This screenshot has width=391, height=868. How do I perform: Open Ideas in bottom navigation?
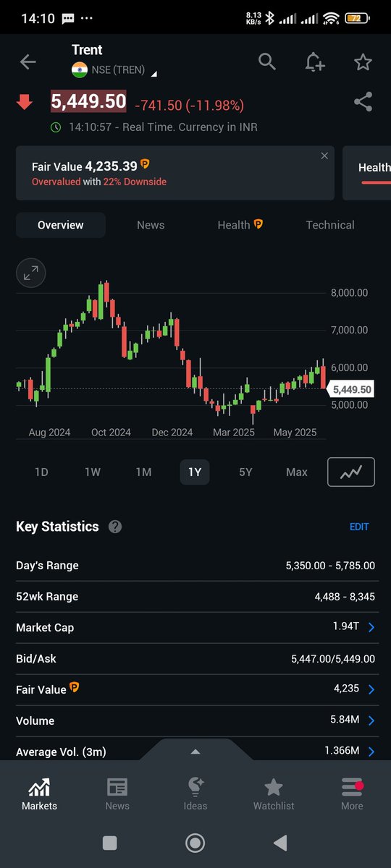(195, 794)
